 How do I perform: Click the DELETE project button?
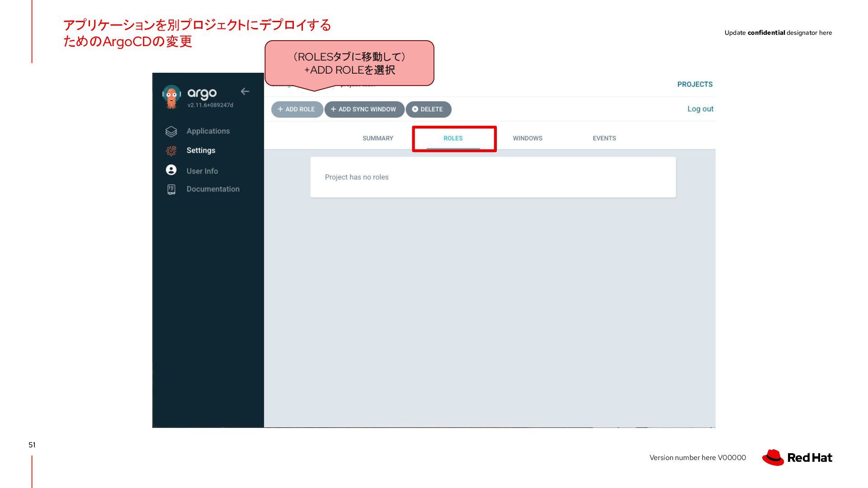(429, 109)
